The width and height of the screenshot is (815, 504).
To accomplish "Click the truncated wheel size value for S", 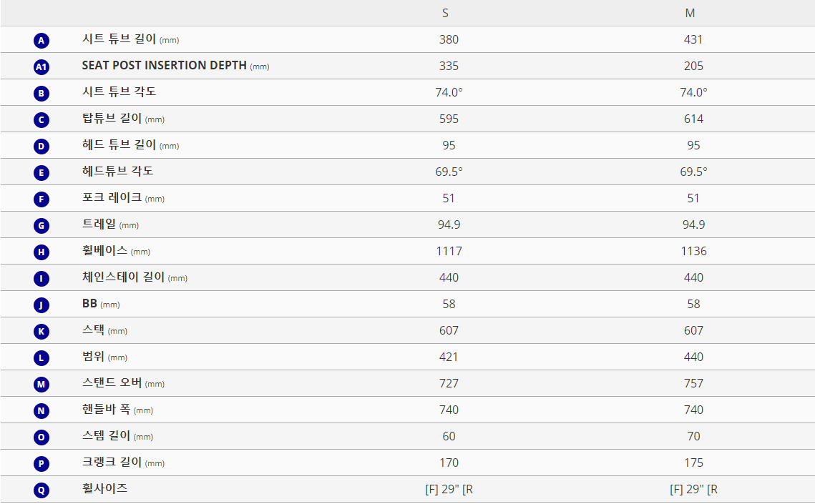I will pyautogui.click(x=449, y=489).
